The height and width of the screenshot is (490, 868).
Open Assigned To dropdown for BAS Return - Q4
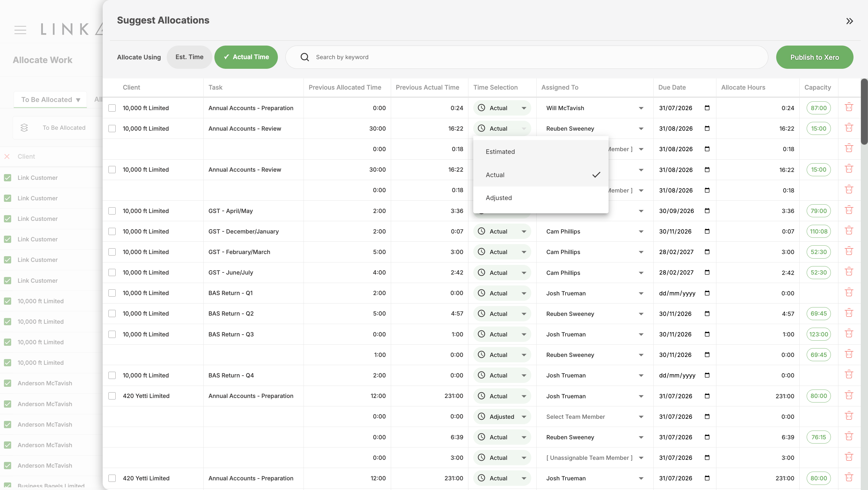[x=595, y=375]
